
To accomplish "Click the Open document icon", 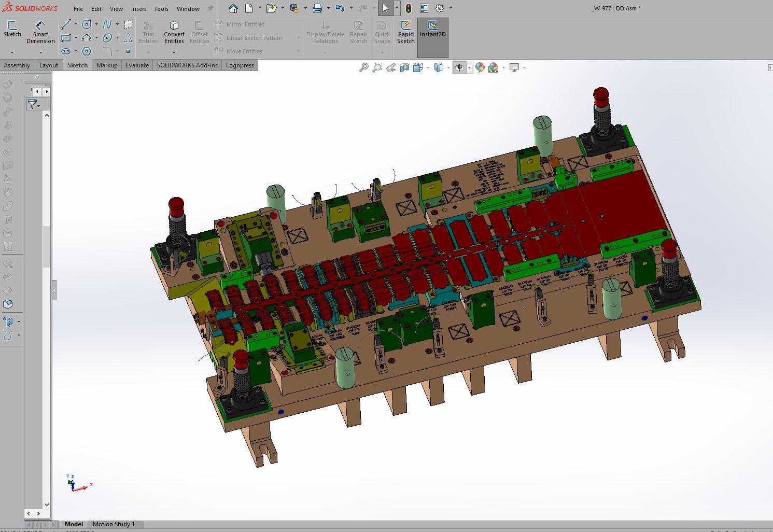I will pos(271,8).
